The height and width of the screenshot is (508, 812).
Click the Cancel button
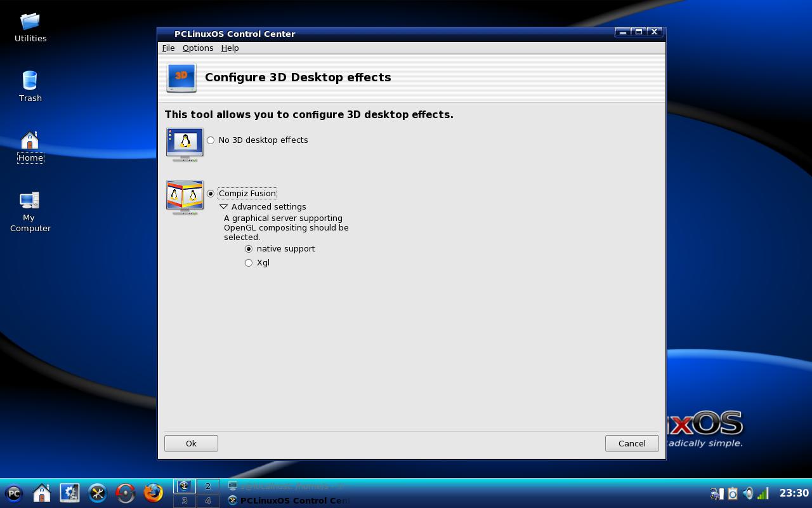tap(632, 444)
